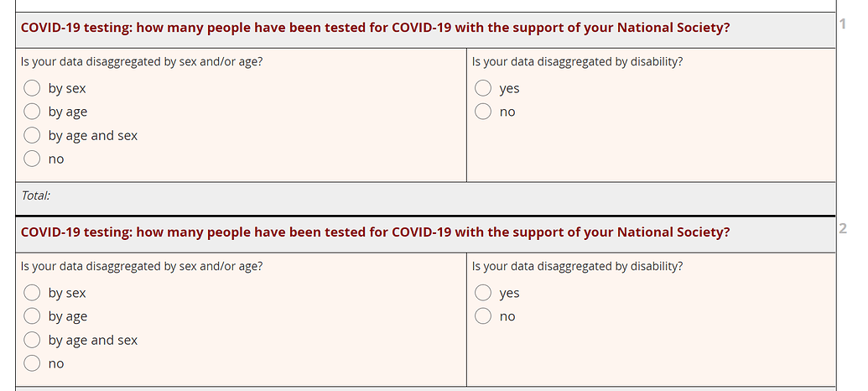The image size is (868, 391).
Task: Select "by age" in the first question
Action: point(32,112)
